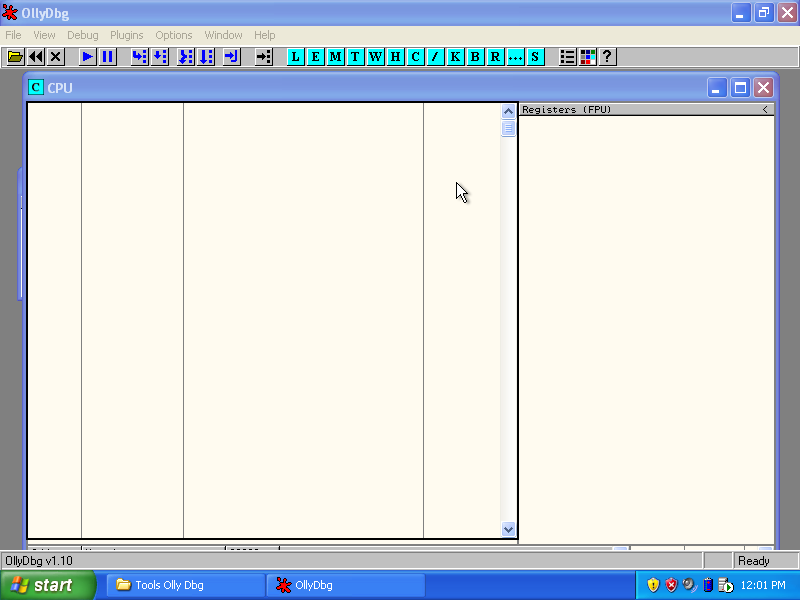Pause execution with the pause icon
Image resolution: width=800 pixels, height=600 pixels.
coord(108,57)
